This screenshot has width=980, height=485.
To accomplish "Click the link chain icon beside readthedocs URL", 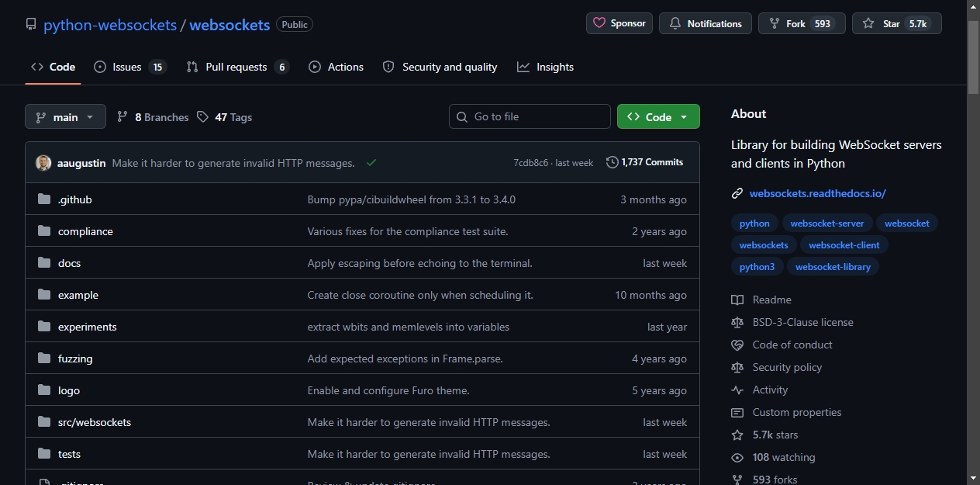I will pos(737,193).
